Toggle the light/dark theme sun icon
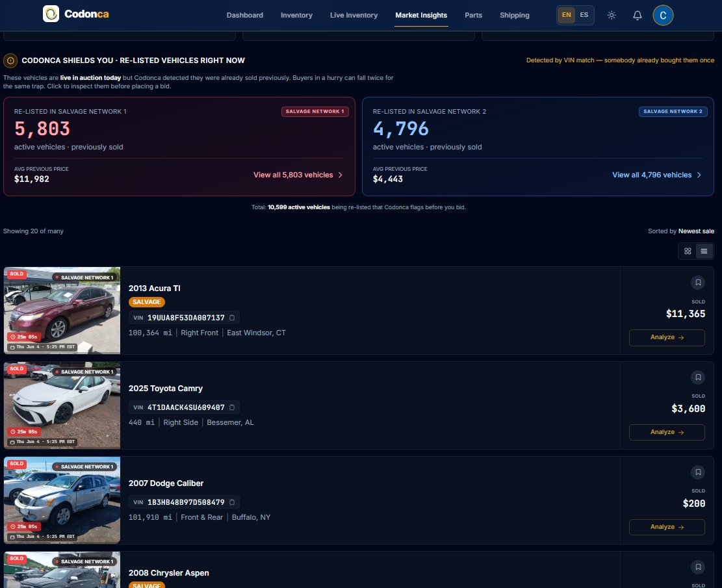 (612, 15)
